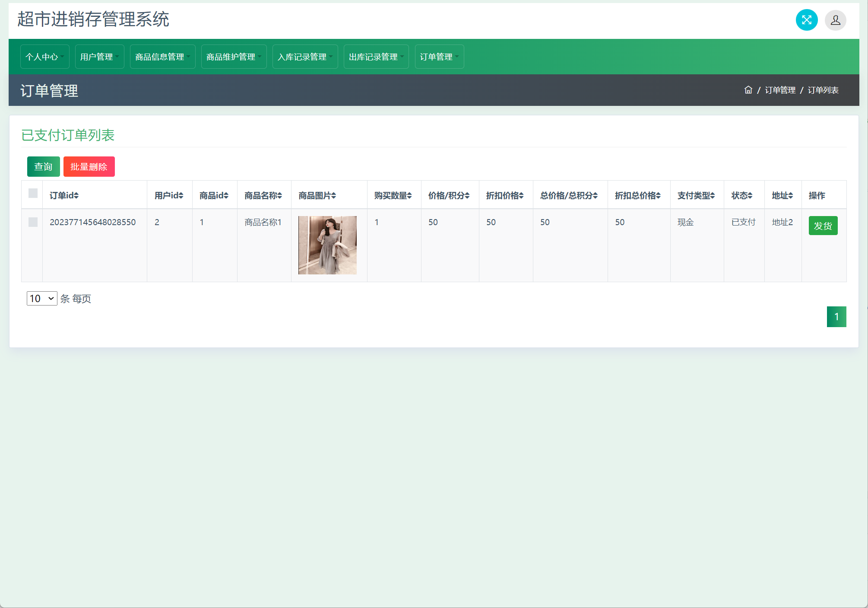
Task: Check the select-all header checkbox
Action: (33, 193)
